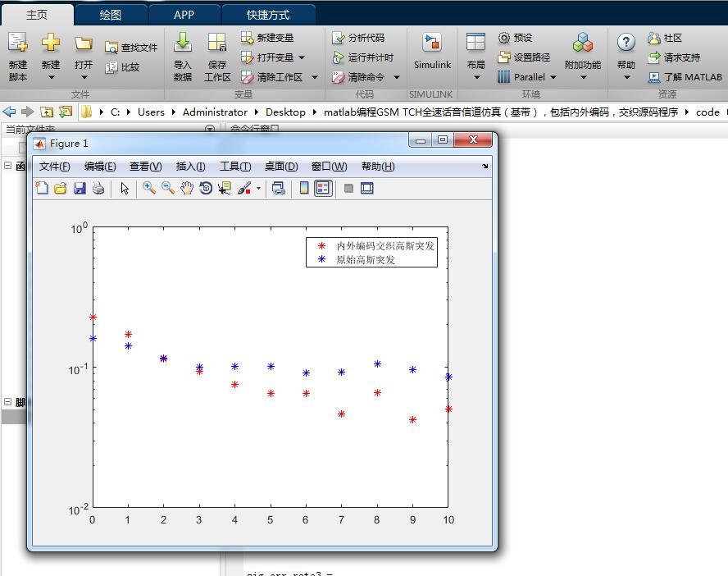Expand the Parallel dropdown
The width and height of the screenshot is (728, 576).
(x=553, y=77)
